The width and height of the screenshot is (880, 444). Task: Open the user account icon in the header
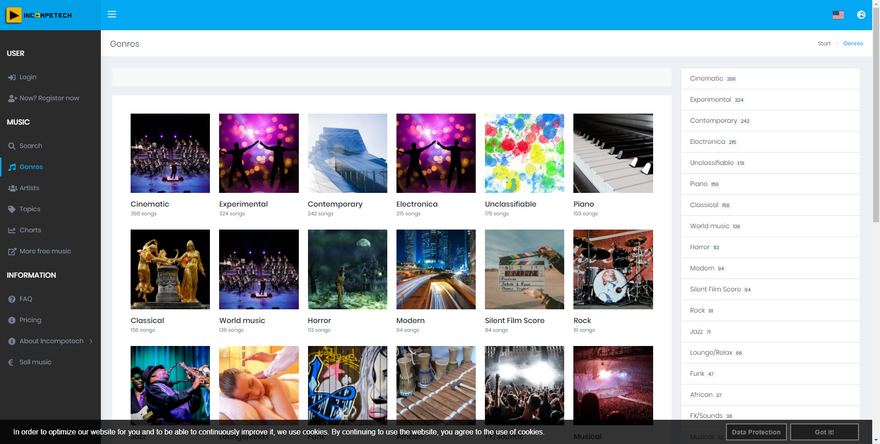[861, 15]
